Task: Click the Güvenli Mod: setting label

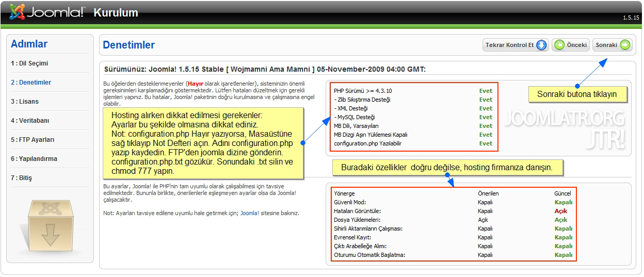Action: 350,202
